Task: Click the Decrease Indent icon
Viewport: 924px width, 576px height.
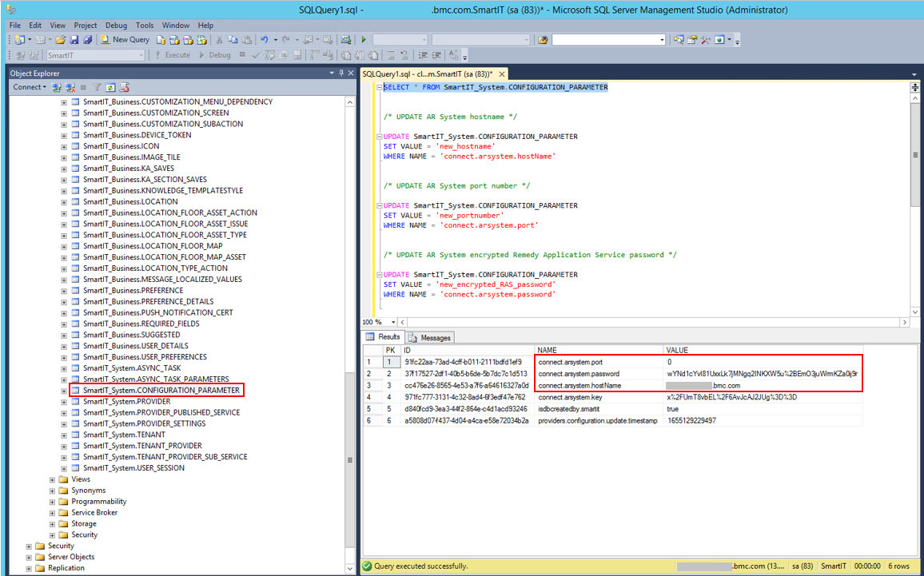Action: (423, 55)
